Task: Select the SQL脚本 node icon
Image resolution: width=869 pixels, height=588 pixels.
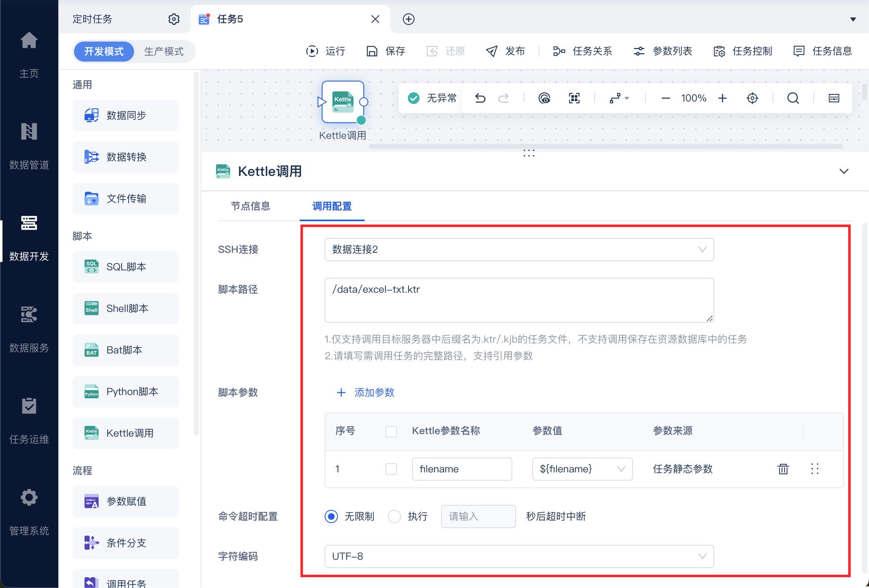Action: pyautogui.click(x=91, y=267)
